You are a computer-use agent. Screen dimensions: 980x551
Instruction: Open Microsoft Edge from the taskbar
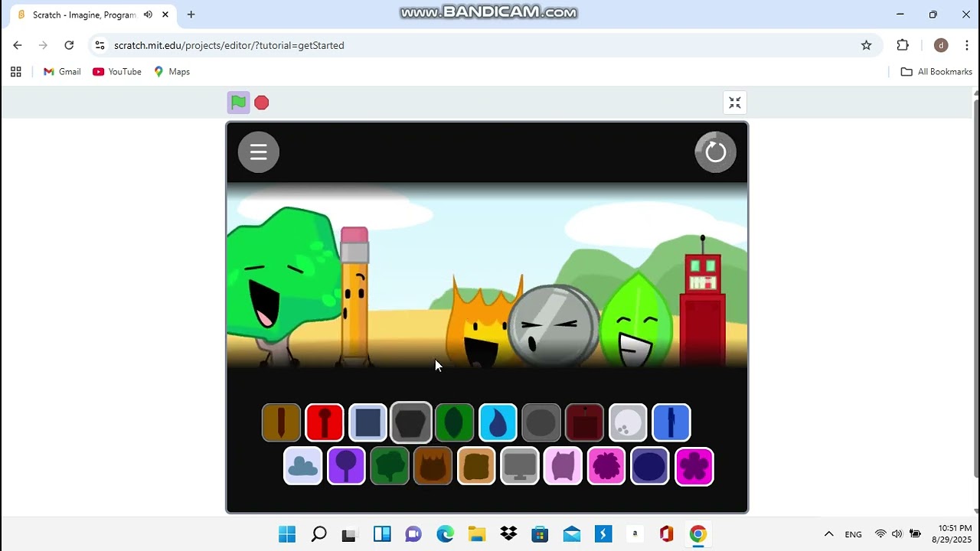tap(445, 534)
